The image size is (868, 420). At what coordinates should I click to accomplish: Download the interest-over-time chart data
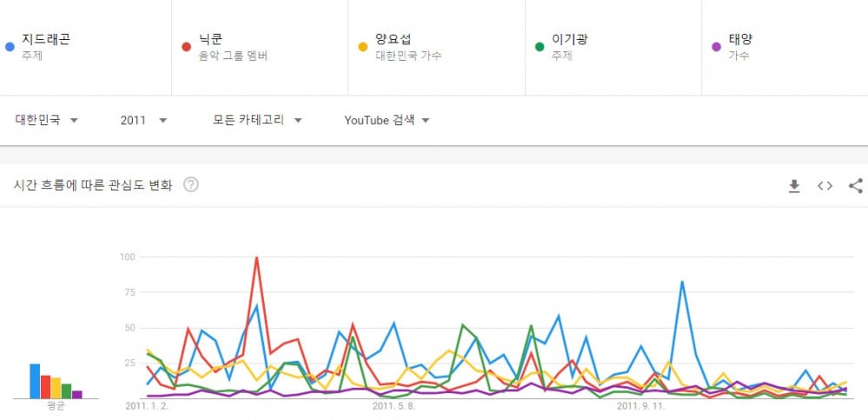[794, 186]
